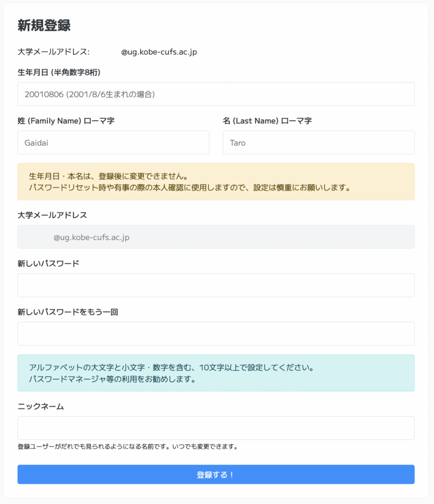Click the 新規登録 page heading
Image resolution: width=434 pixels, height=504 pixels.
click(x=44, y=26)
